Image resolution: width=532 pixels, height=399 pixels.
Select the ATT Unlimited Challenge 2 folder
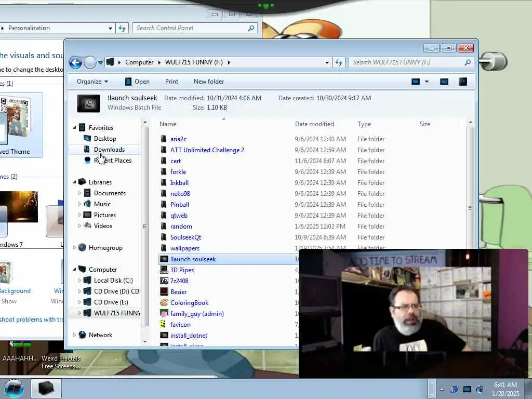click(x=207, y=150)
